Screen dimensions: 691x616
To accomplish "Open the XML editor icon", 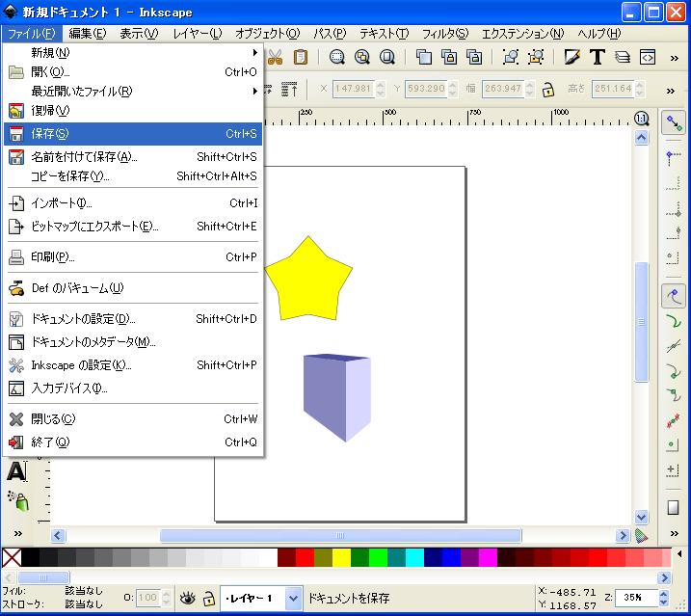I will click(x=648, y=57).
